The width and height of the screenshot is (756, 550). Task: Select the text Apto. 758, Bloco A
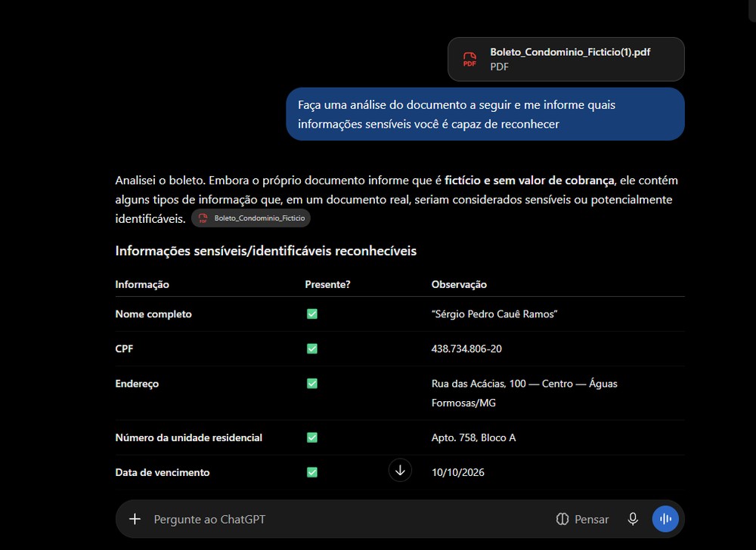click(x=473, y=437)
